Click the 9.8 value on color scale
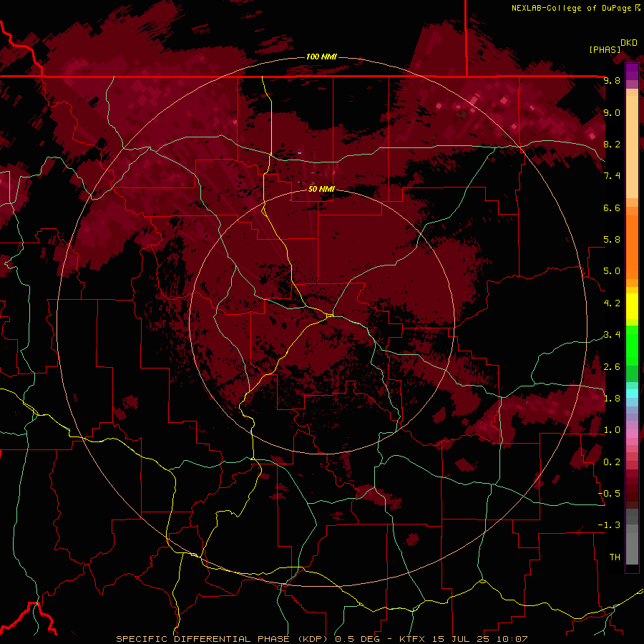 (612, 80)
